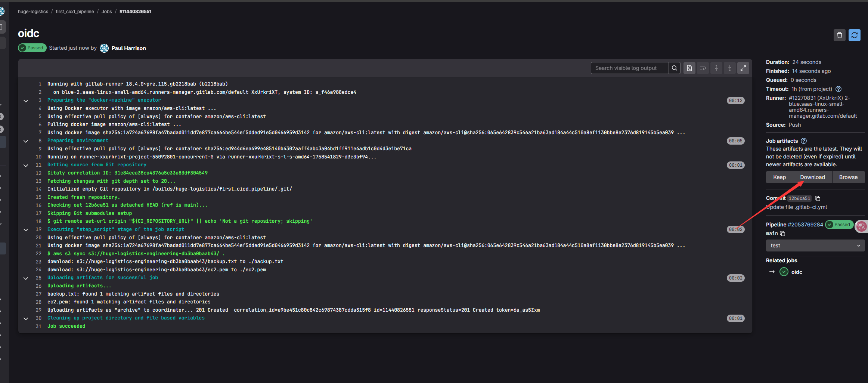This screenshot has height=383, width=868.
Task: Focus the 'Search visible log output' field
Action: tap(629, 68)
